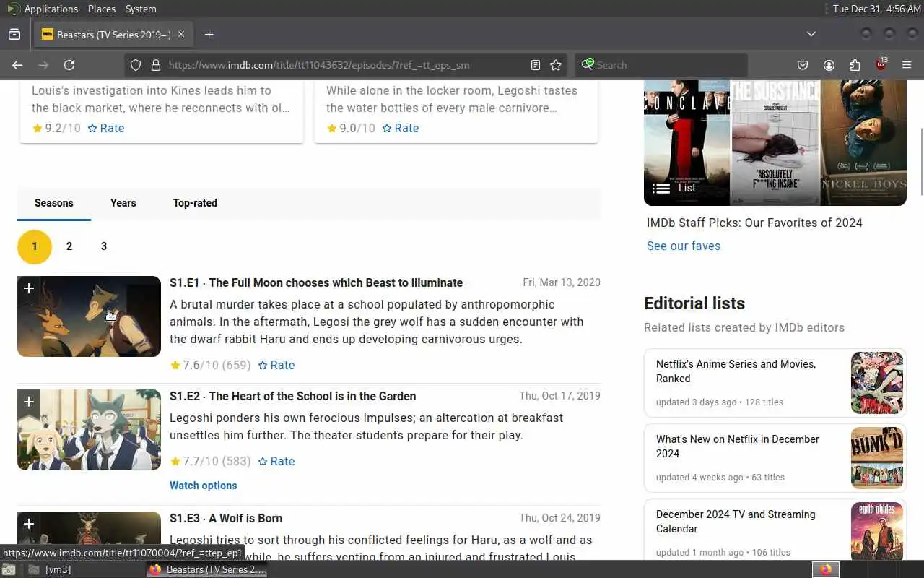Bookmark this page with the star icon
Image resolution: width=924 pixels, height=578 pixels.
[x=556, y=65]
